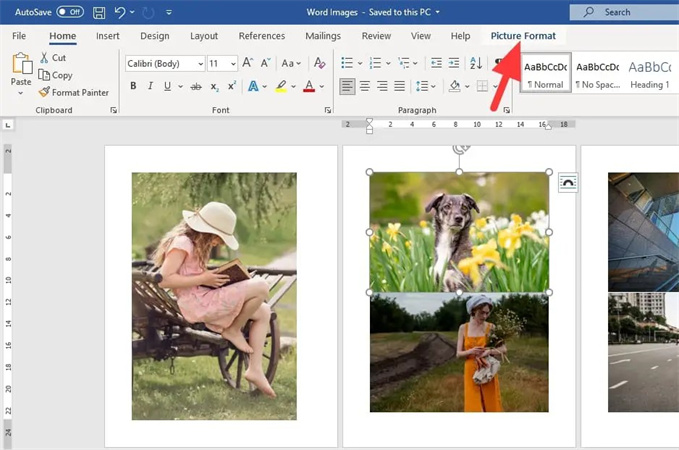Click the Subscript icon

(213, 86)
